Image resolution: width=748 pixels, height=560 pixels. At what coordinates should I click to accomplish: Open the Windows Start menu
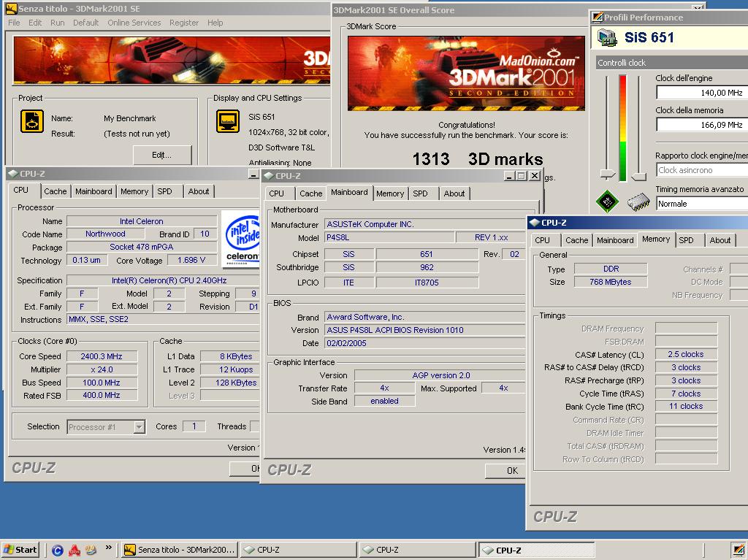20,550
